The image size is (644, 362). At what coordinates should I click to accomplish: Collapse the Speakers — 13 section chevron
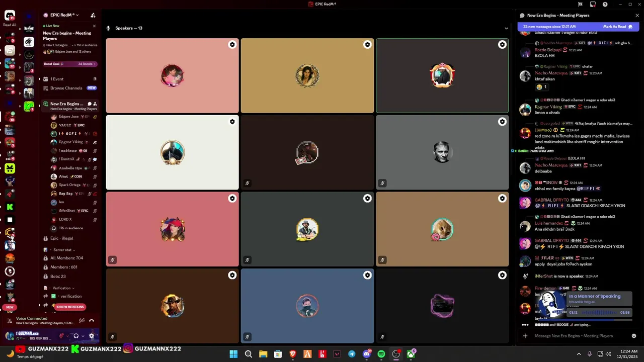point(506,28)
